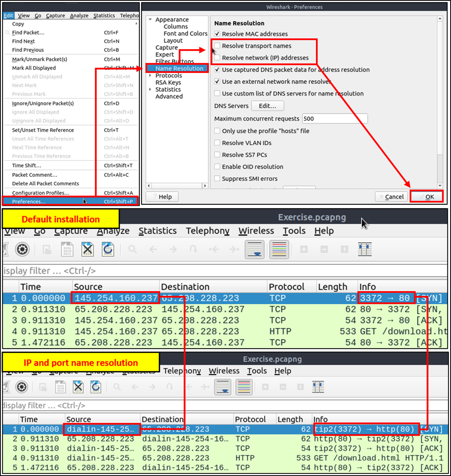The image size is (451, 476).
Task: Click the DNS Servers Edit… button
Action: click(x=268, y=106)
